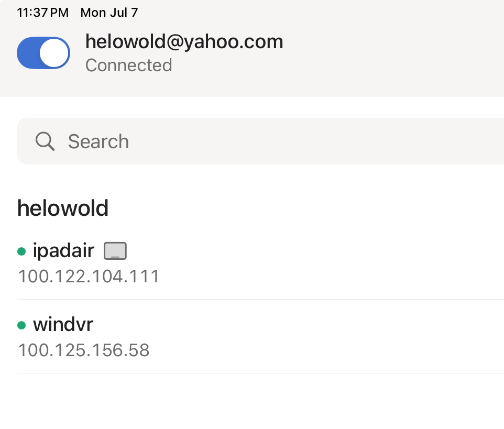Select the IP address 100.122.104.111
This screenshot has width=504, height=429.
(89, 276)
